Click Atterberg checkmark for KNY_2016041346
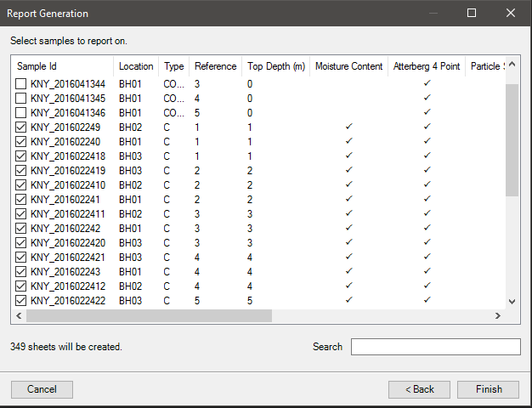Screen dimensions: 532x408 point(427,111)
